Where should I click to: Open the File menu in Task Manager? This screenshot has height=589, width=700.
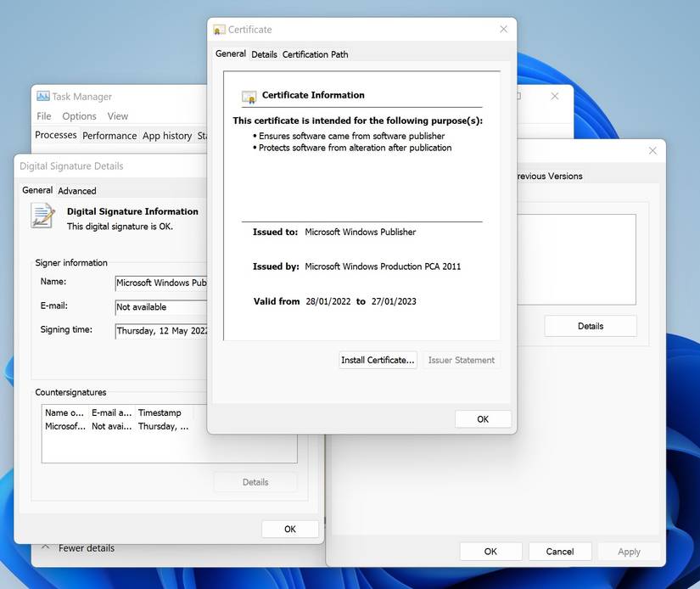tap(43, 115)
